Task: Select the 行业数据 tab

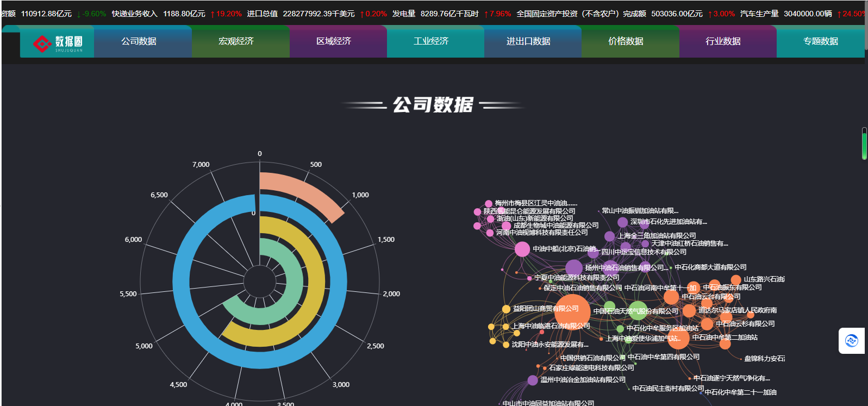Action: point(723,41)
